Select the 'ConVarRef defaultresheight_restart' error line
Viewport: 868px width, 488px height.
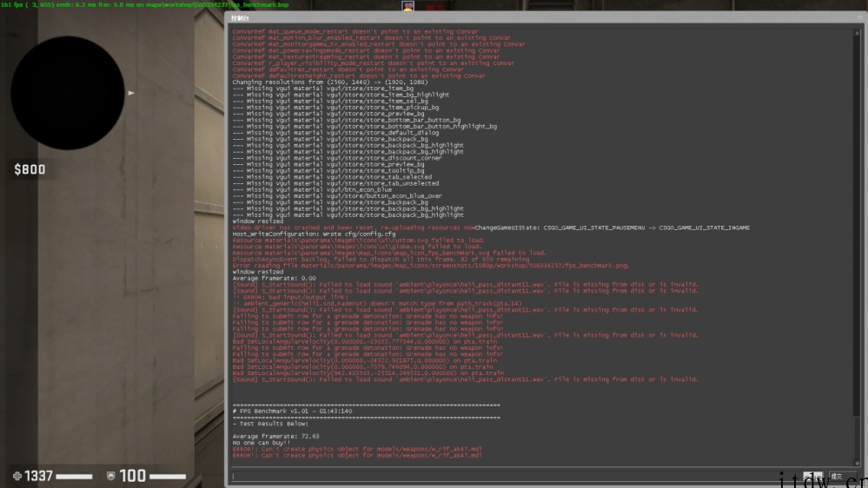359,76
